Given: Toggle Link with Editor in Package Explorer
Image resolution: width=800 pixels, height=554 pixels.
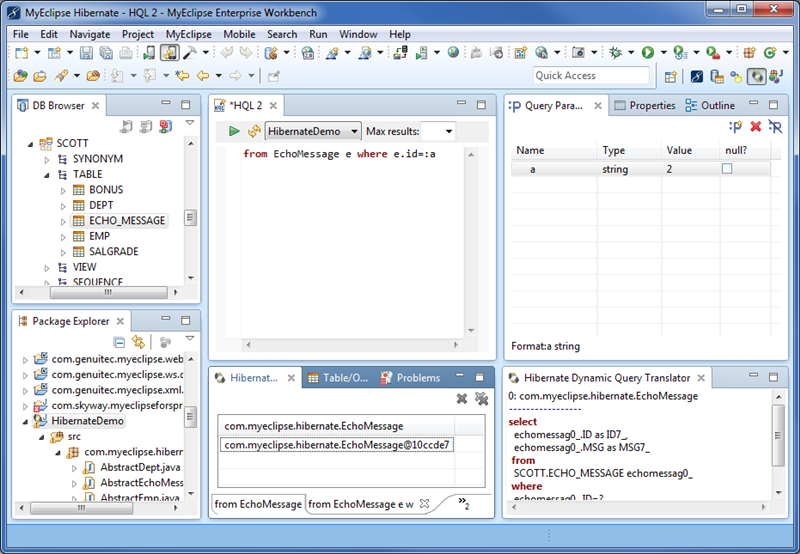Looking at the screenshot, I should click(139, 342).
